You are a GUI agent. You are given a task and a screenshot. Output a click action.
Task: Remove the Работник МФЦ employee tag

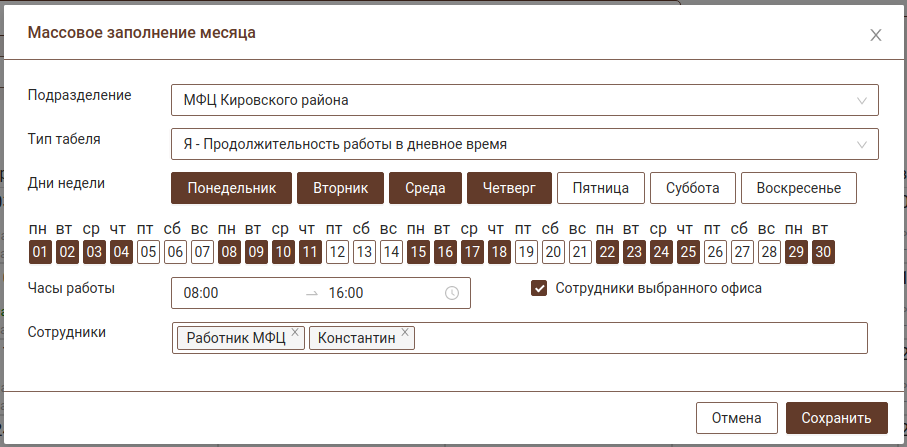295,333
